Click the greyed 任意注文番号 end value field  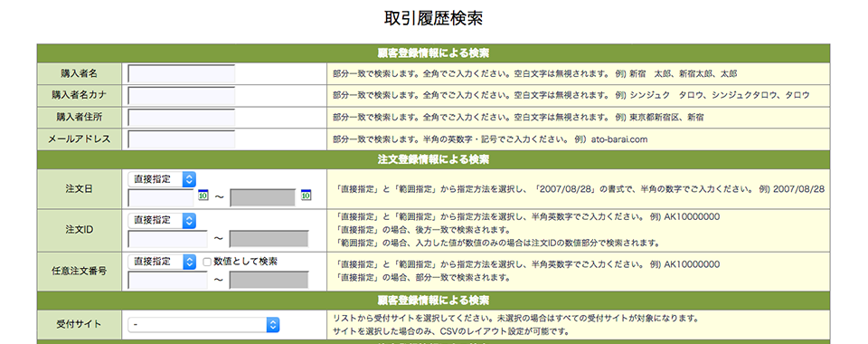click(x=269, y=280)
